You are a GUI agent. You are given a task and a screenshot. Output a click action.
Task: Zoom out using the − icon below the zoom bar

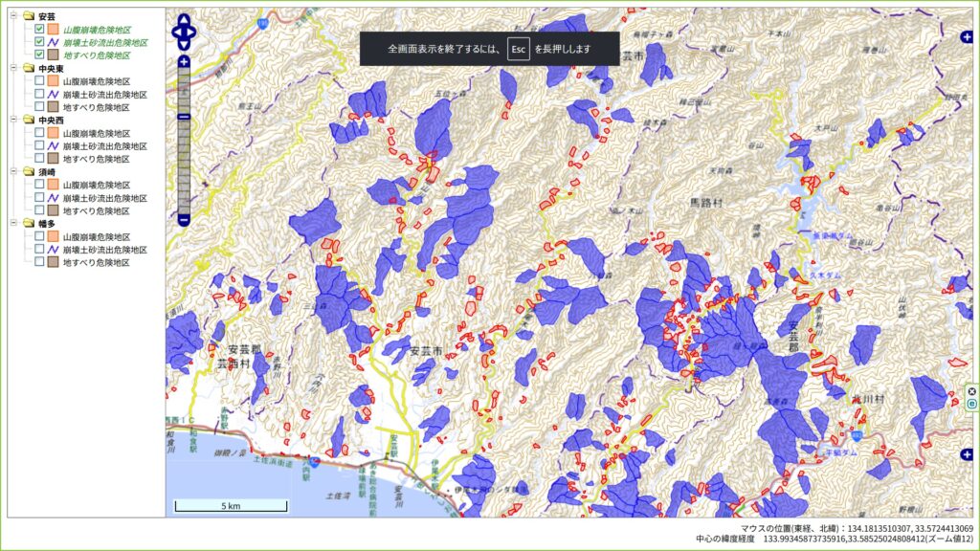pyautogui.click(x=183, y=219)
